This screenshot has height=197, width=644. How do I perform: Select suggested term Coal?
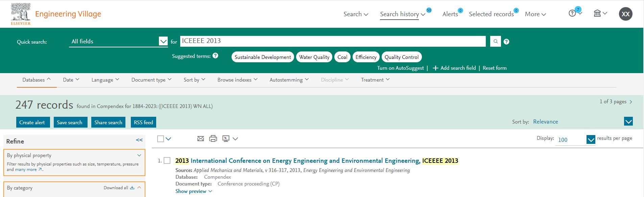tap(342, 57)
